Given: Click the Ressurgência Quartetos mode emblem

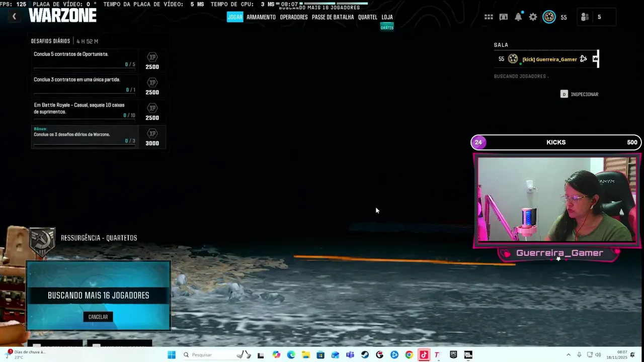Looking at the screenshot, I should (x=42, y=243).
